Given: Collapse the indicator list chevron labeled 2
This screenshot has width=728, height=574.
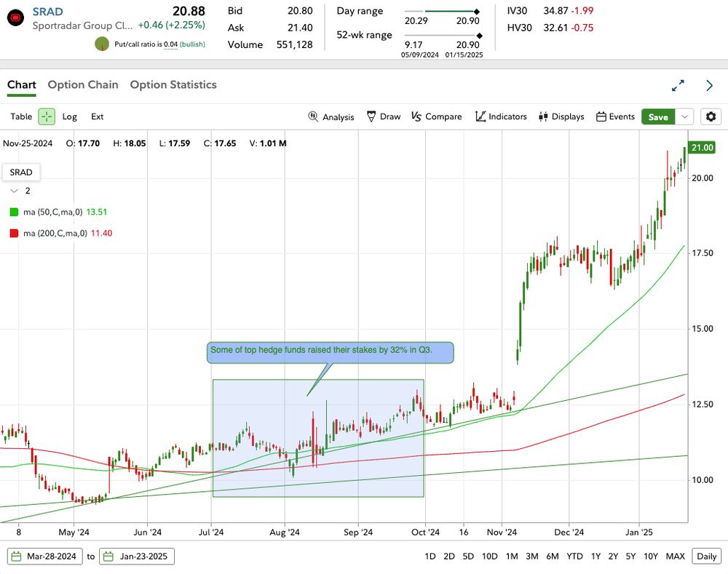Looking at the screenshot, I should (15, 191).
